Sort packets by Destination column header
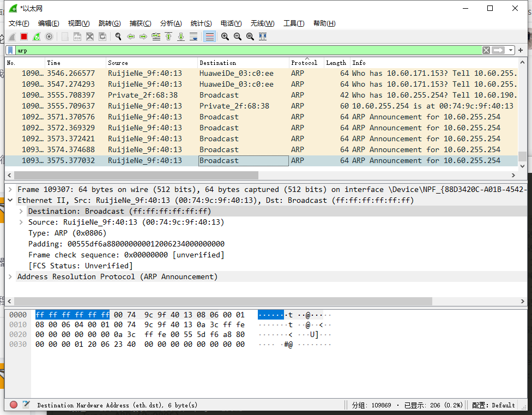532x415 pixels. tap(243, 63)
